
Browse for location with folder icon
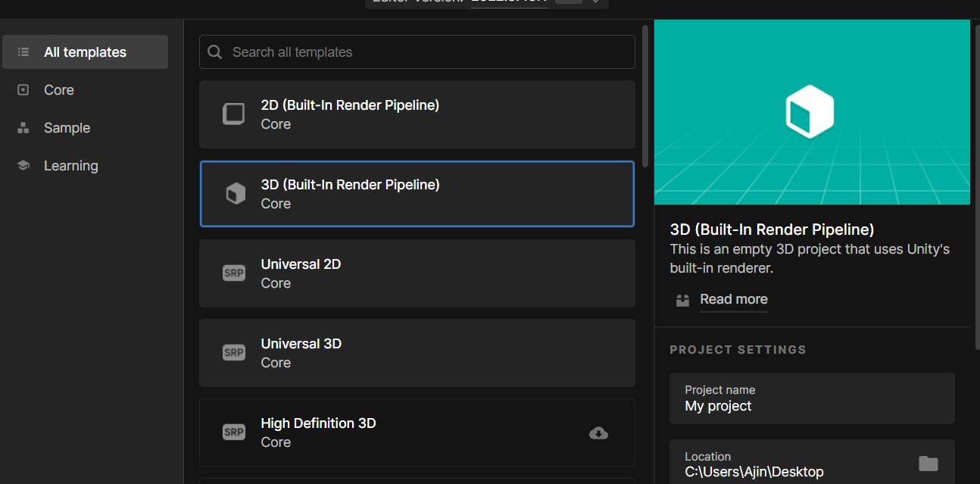pos(929,464)
